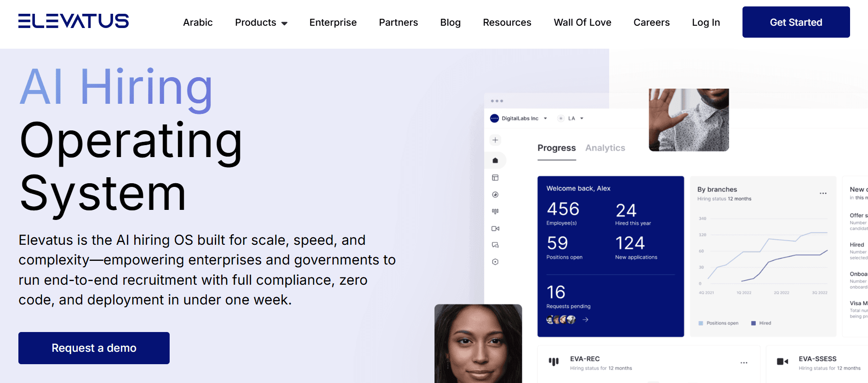Open the Arabic language link
This screenshot has height=383, width=868.
pyautogui.click(x=198, y=23)
